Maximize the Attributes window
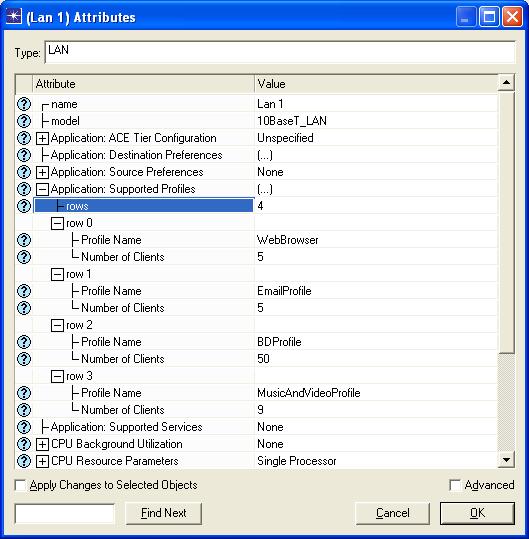This screenshot has width=529, height=539. 489,16
